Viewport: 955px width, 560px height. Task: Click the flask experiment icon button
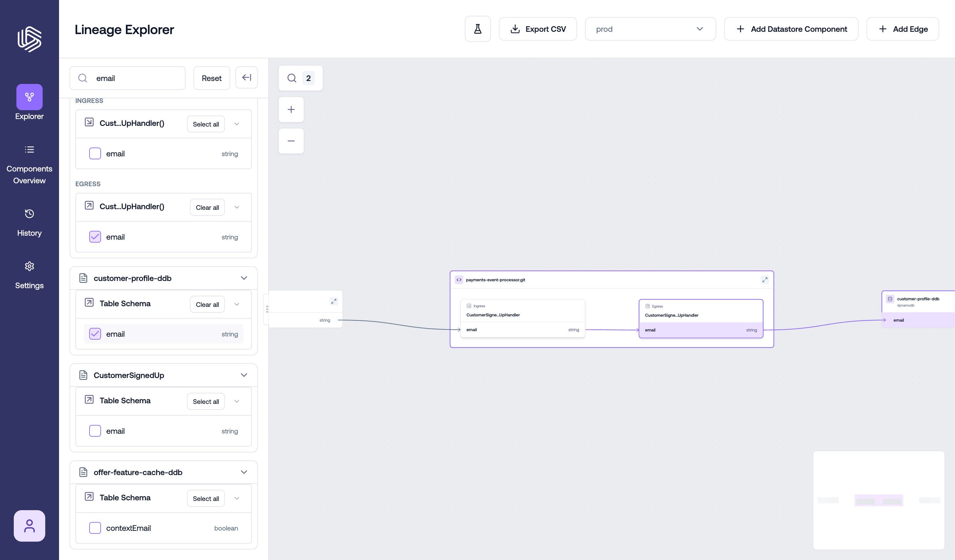point(477,29)
